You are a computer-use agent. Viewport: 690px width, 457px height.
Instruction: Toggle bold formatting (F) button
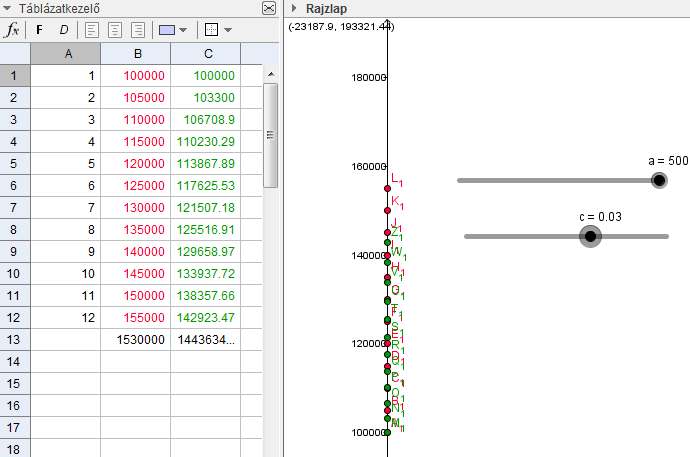pyautogui.click(x=40, y=30)
